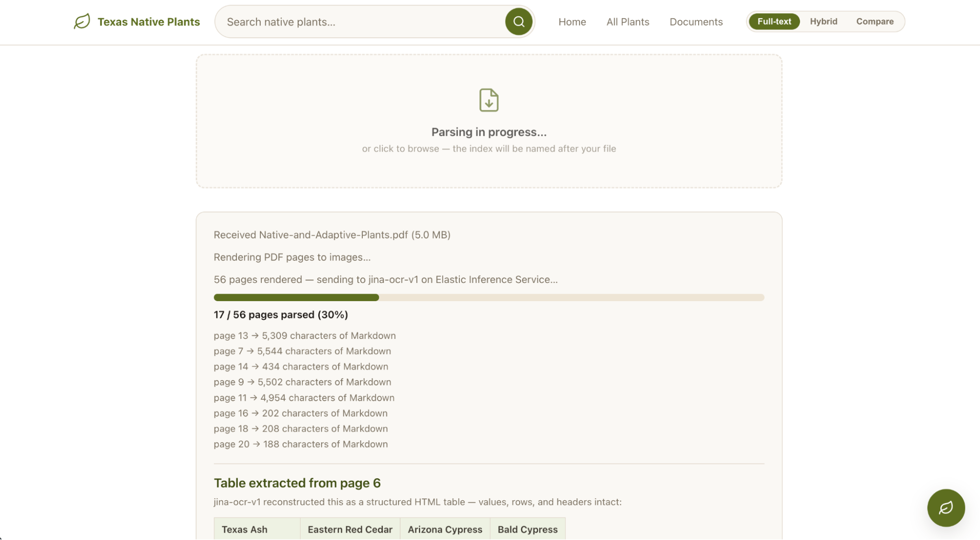Select the page 16 log entry
This screenshot has height=540, width=980.
(x=301, y=413)
